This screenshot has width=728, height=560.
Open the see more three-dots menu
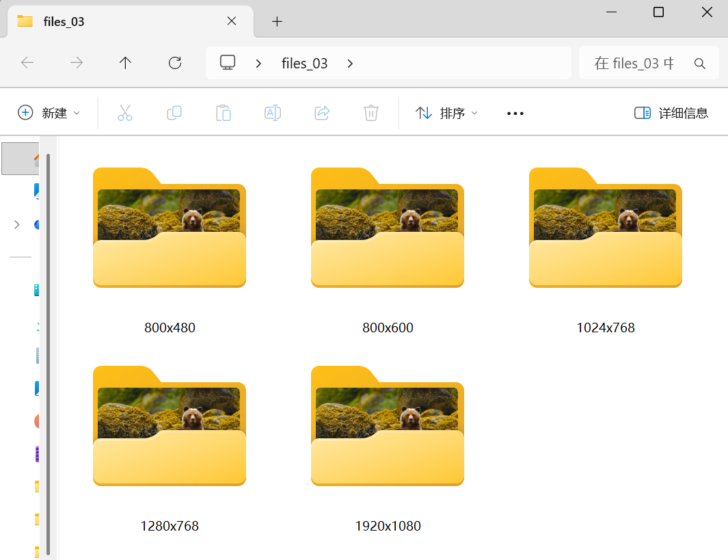click(x=515, y=113)
